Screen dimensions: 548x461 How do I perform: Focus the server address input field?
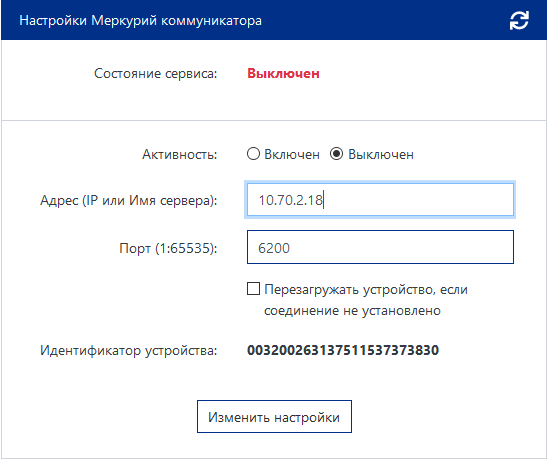coord(380,200)
